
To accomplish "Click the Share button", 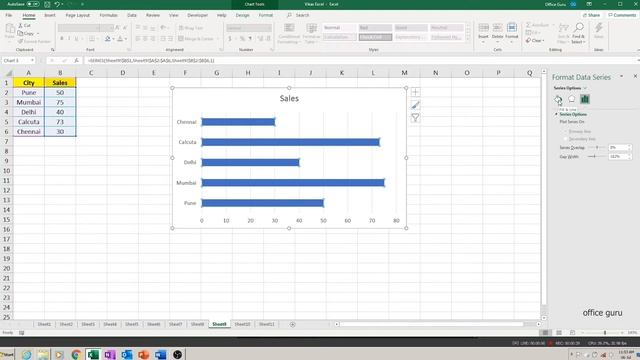I will point(591,15).
